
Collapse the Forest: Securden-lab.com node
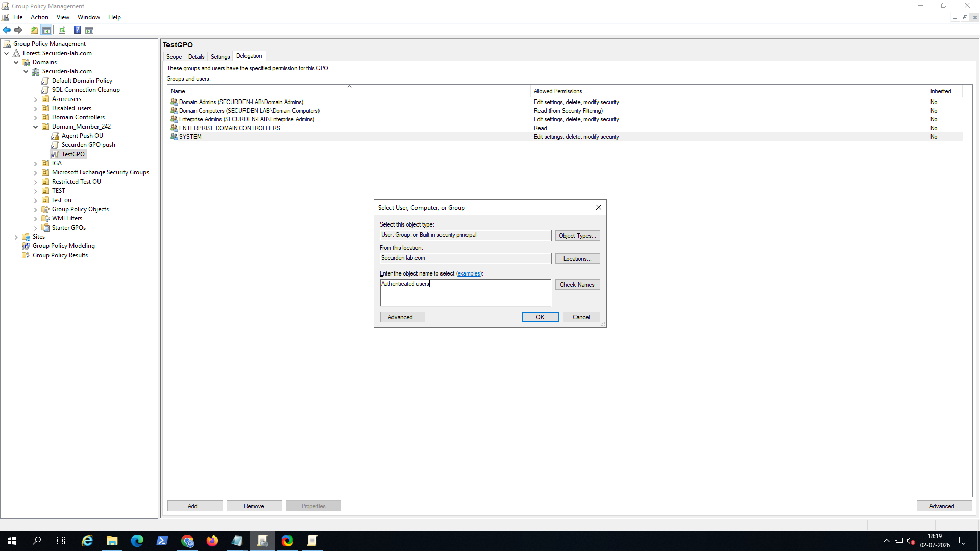click(7, 53)
